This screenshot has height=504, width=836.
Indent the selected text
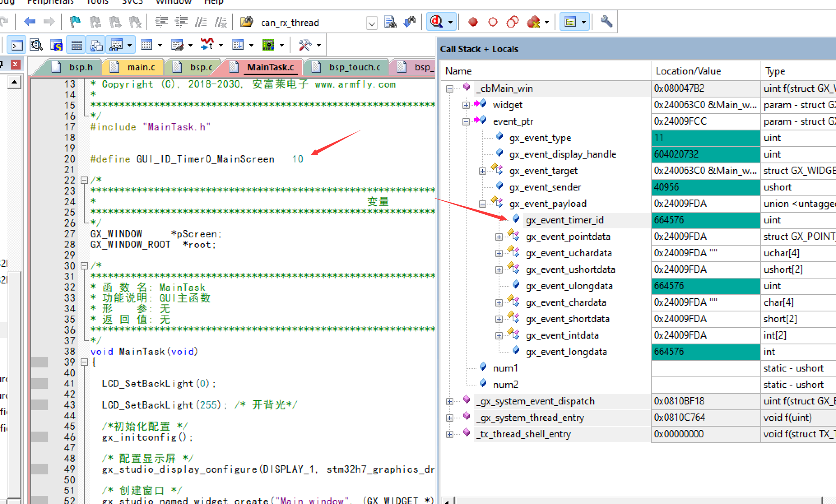pos(161,21)
